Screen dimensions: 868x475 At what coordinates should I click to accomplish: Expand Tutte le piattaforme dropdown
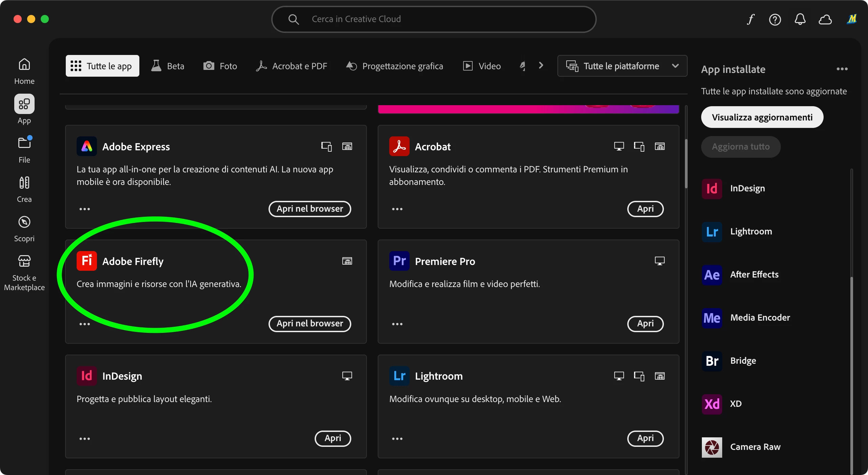point(622,66)
